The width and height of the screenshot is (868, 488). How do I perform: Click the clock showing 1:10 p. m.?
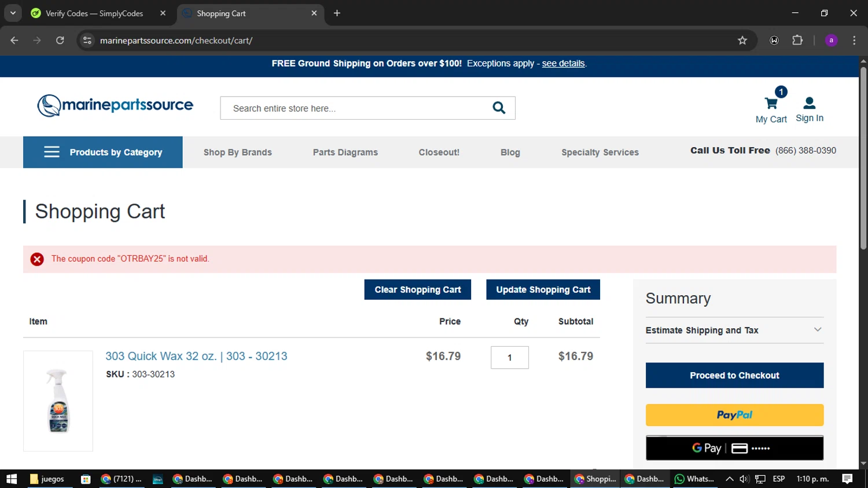tap(812, 479)
